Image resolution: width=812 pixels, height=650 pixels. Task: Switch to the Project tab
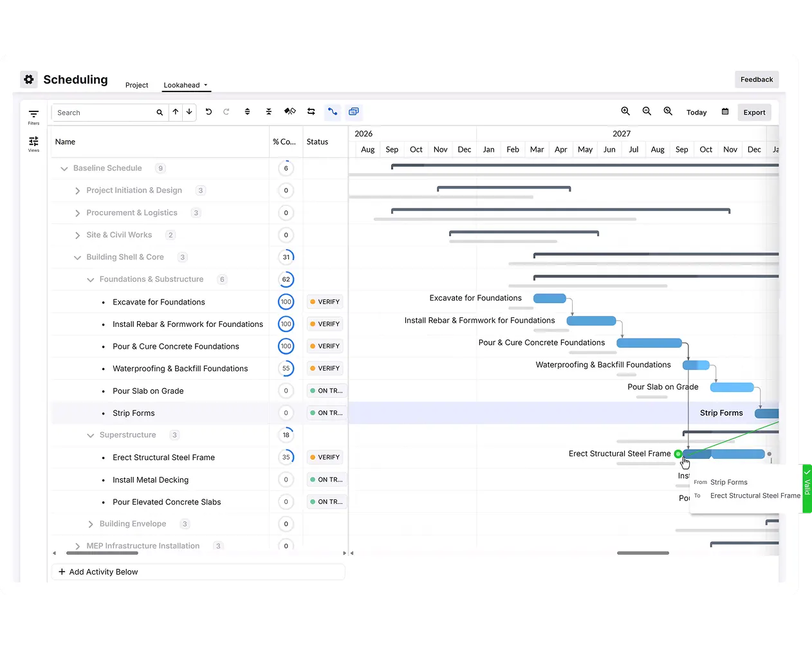pos(136,85)
